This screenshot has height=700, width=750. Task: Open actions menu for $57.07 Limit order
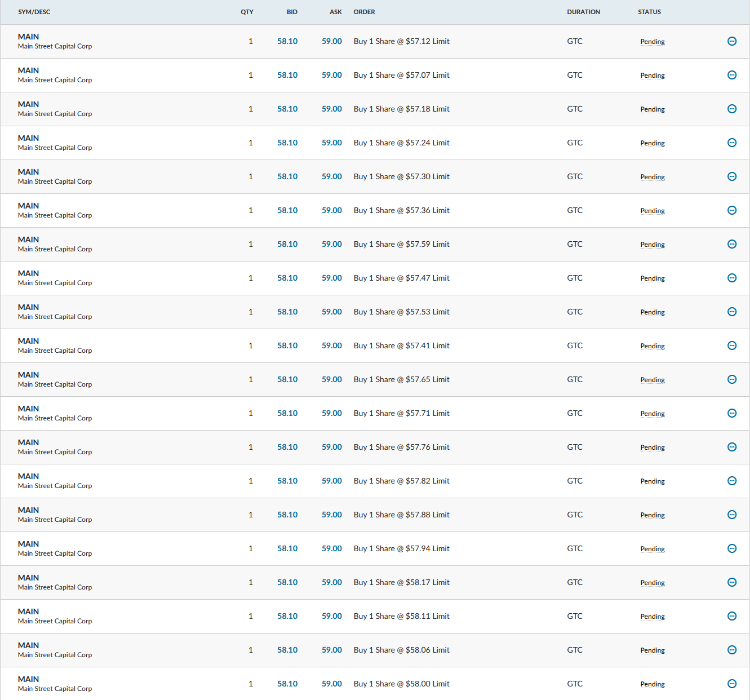pyautogui.click(x=732, y=75)
